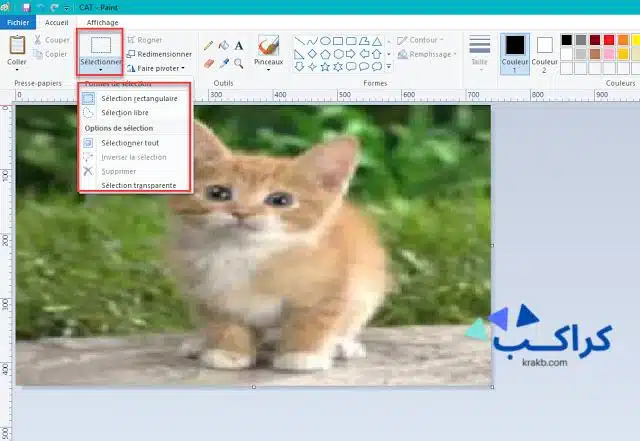Open the Coller dropdown arrow
Viewport: 640px width, 441px height.
(17, 70)
